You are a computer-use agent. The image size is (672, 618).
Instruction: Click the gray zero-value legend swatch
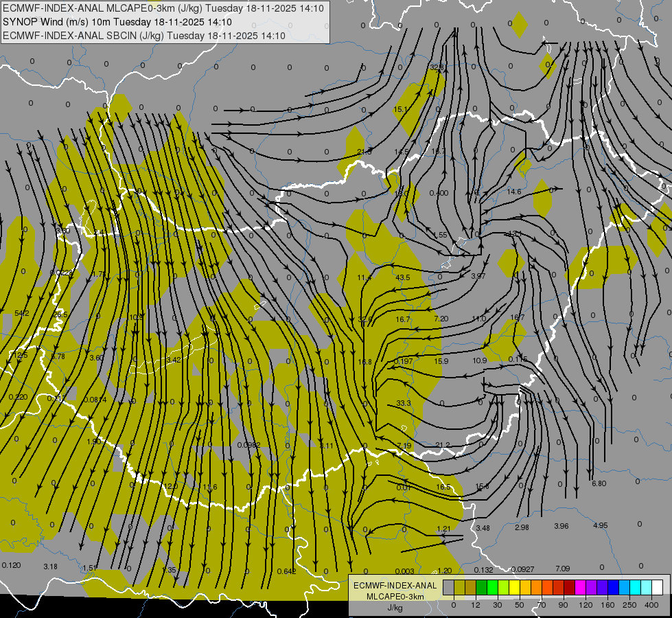click(x=448, y=587)
